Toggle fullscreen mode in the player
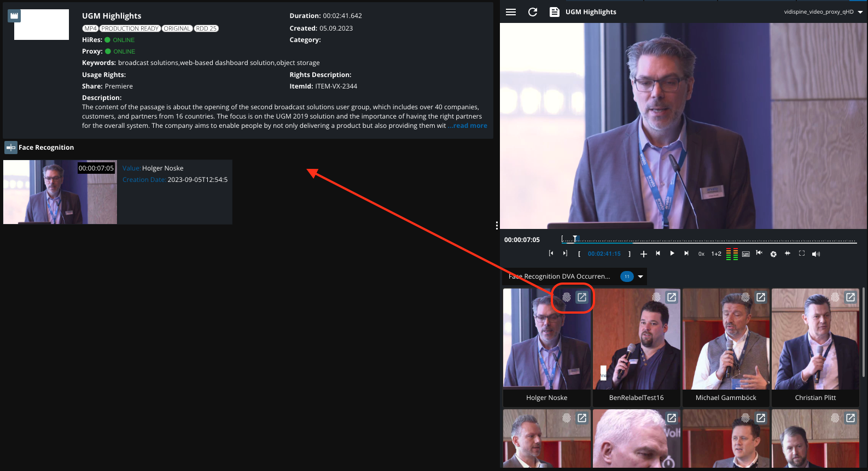This screenshot has height=471, width=868. pos(802,254)
